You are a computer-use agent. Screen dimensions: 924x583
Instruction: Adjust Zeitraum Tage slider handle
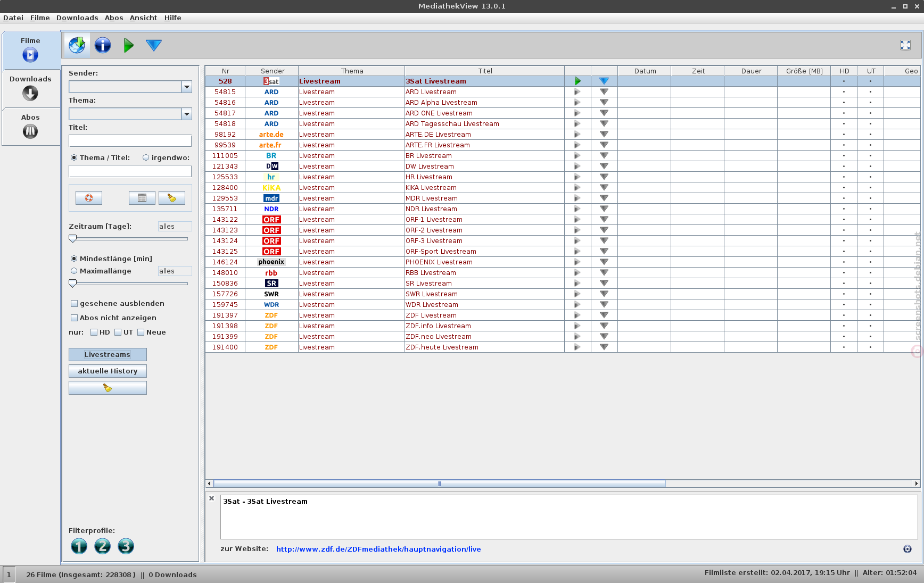[73, 239]
